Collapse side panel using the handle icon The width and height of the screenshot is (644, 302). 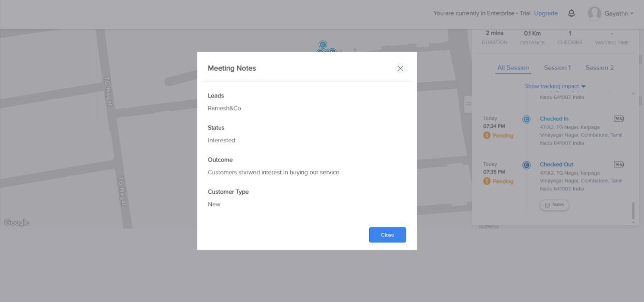(468, 104)
